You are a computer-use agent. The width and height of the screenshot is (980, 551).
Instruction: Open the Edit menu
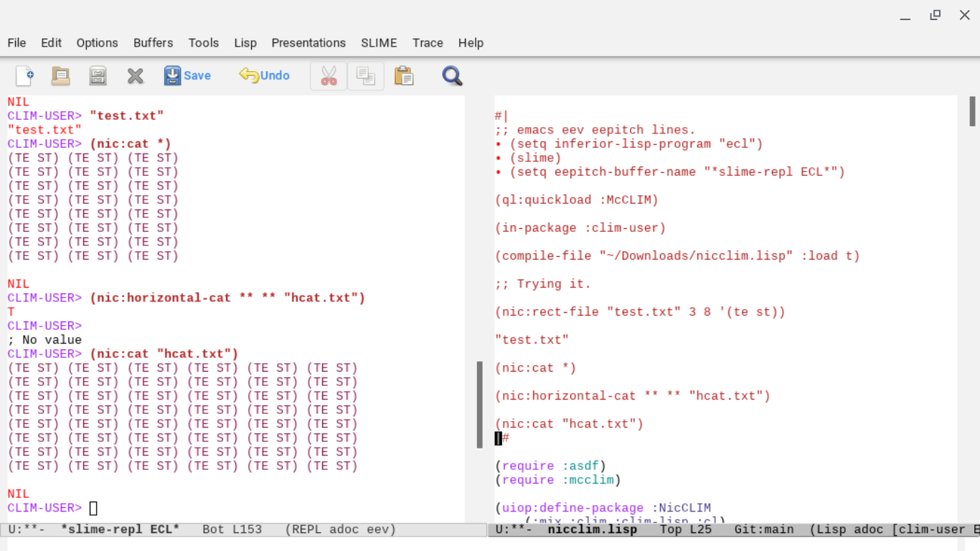tap(51, 43)
